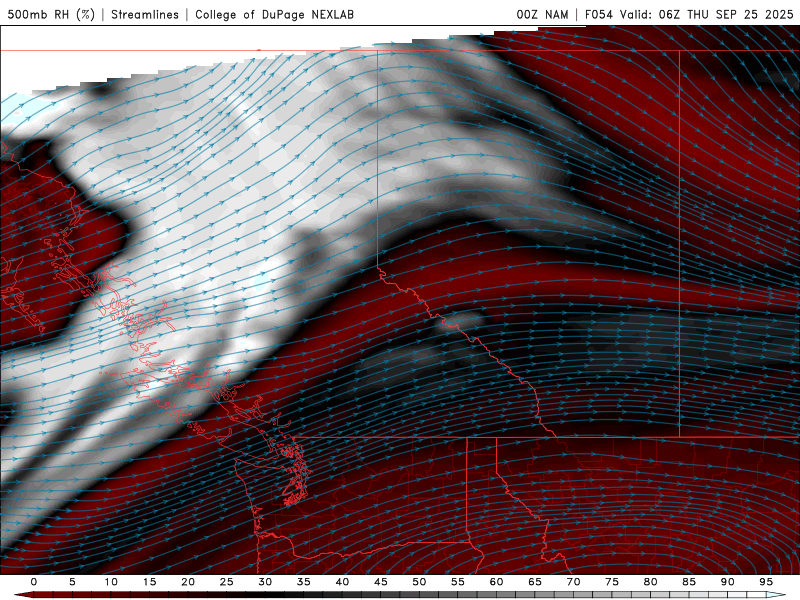The width and height of the screenshot is (800, 600).
Task: Click the "06Z THU SEP 25 2025" valid time
Action: click(x=726, y=14)
